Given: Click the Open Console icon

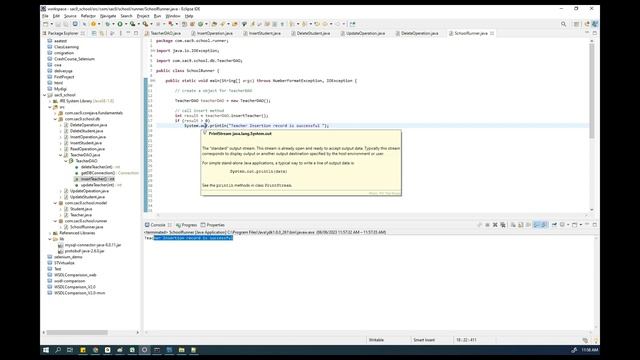Looking at the screenshot, I should pyautogui.click(x=574, y=224).
